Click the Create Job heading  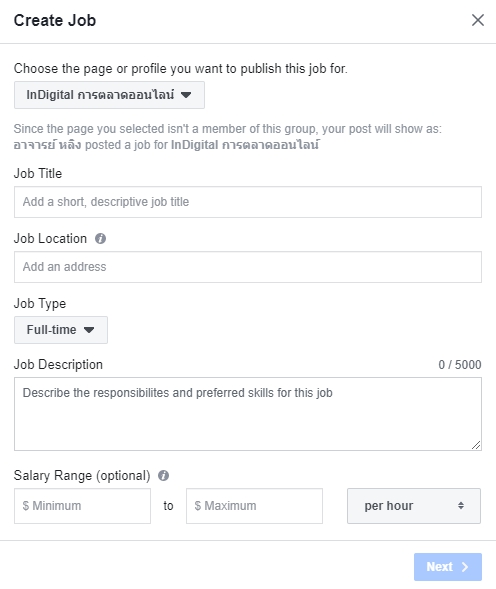pyautogui.click(x=55, y=20)
